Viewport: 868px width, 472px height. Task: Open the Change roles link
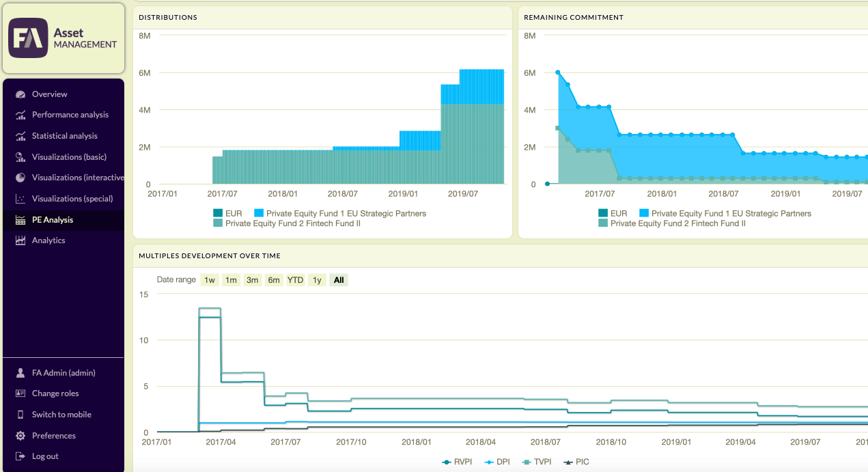[x=55, y=393]
